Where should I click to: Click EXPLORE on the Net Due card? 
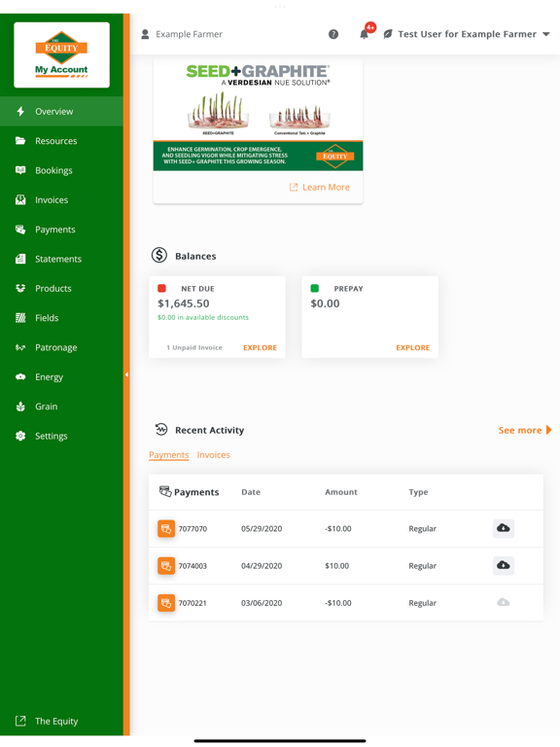pyautogui.click(x=260, y=348)
